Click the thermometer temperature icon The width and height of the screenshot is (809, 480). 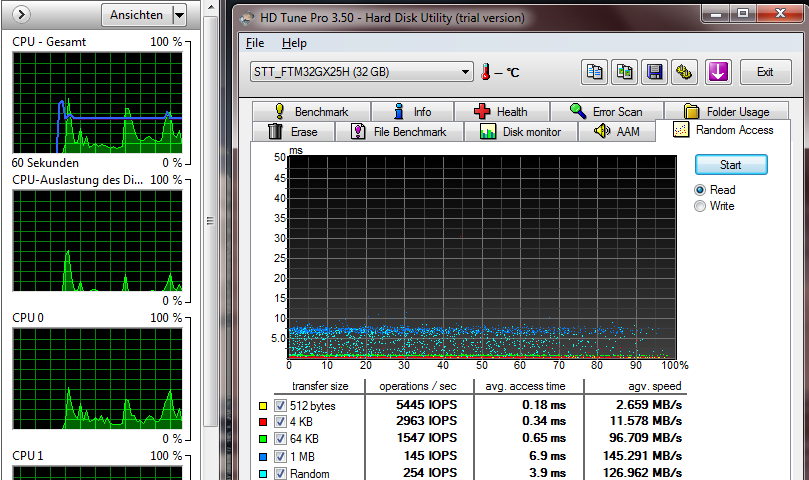coord(485,72)
